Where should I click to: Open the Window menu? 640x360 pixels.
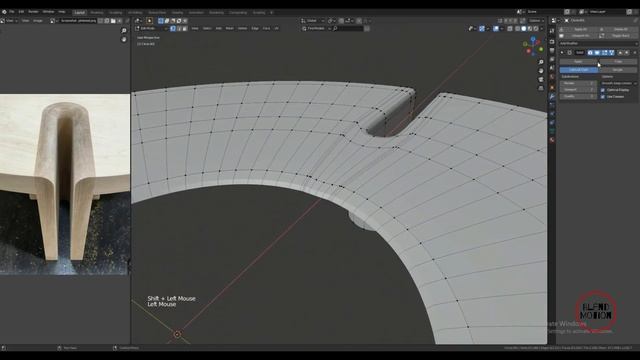49,12
